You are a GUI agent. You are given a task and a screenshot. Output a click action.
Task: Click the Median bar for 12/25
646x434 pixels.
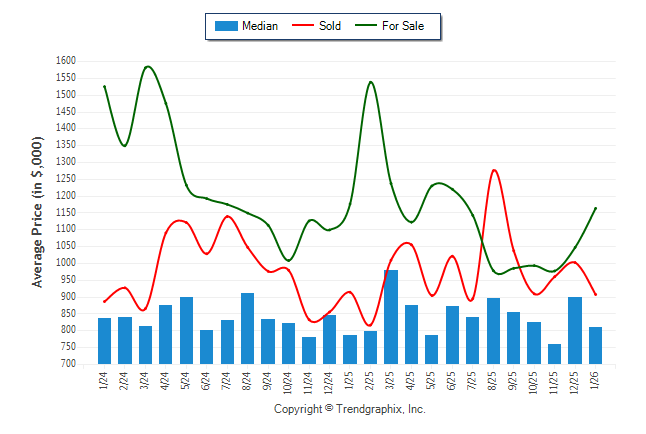click(575, 330)
